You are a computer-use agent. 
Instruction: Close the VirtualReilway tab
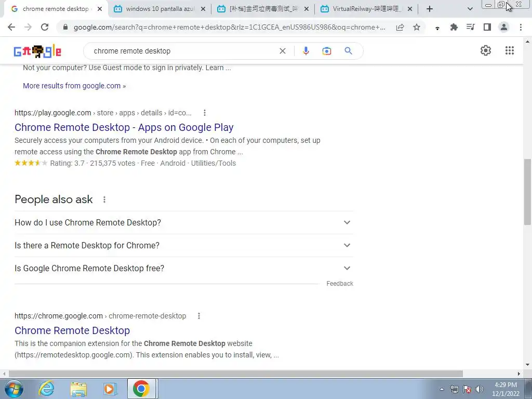410,9
